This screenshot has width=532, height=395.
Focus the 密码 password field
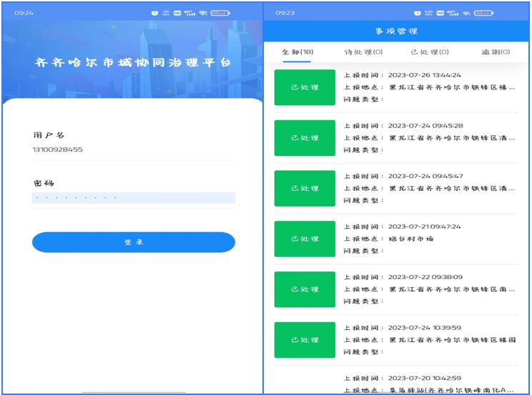tap(133, 197)
